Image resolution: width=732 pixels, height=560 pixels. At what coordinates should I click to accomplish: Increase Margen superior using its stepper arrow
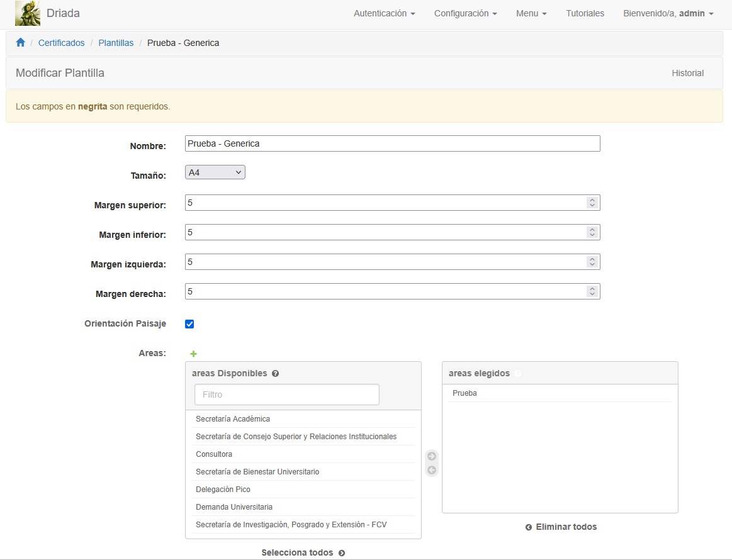[x=592, y=199]
